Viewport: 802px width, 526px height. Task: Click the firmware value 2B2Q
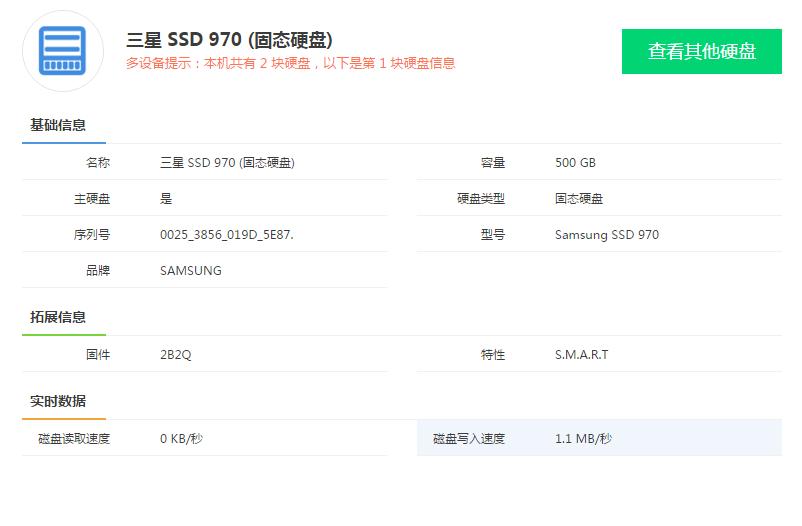click(x=175, y=355)
